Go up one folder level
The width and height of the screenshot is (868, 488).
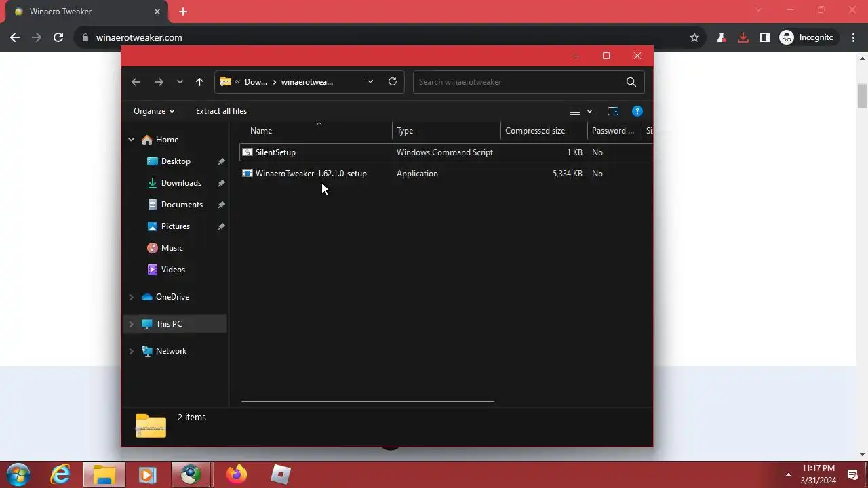[199, 82]
